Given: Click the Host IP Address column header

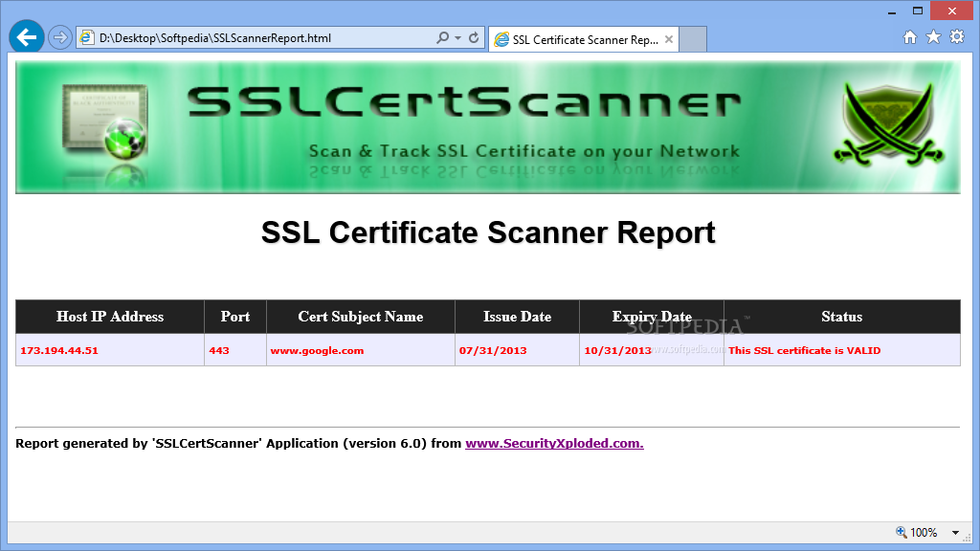Looking at the screenshot, I should point(110,317).
